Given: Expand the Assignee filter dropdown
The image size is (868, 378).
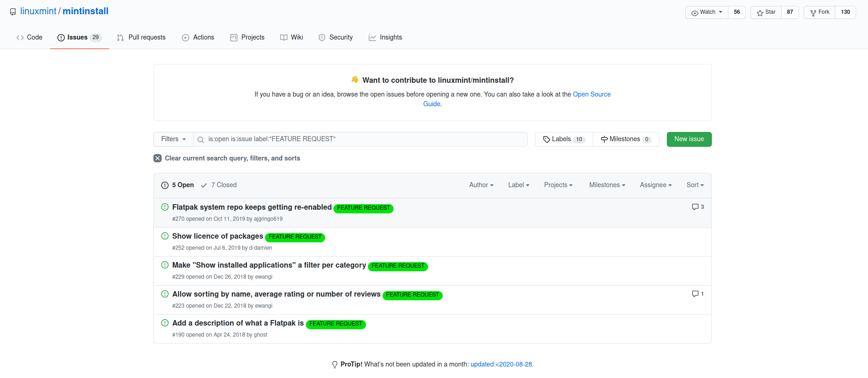Looking at the screenshot, I should click(x=656, y=185).
